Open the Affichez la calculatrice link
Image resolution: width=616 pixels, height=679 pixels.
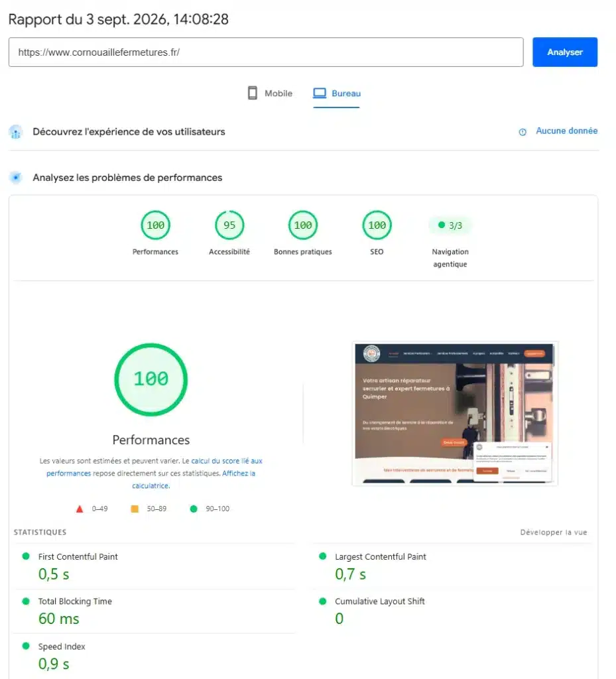tap(194, 479)
